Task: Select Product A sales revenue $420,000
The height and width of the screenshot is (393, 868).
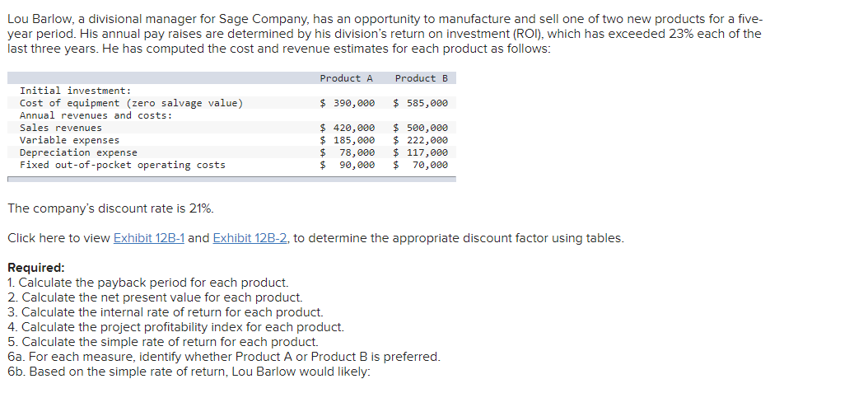Action: tap(348, 128)
